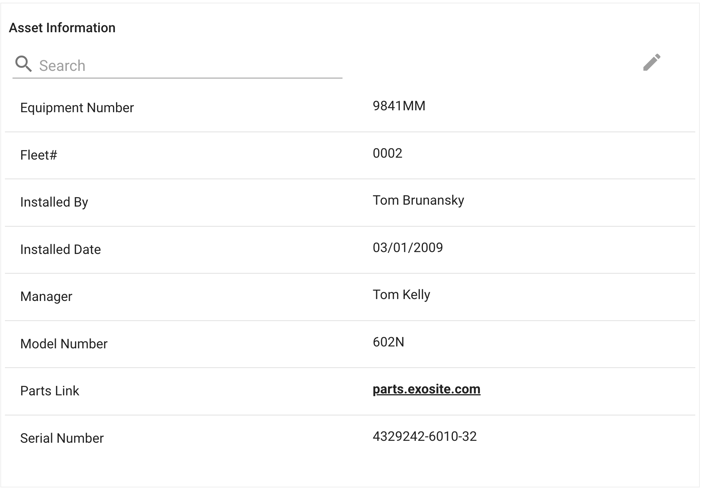Click the serial value 4329242-6010-32
Screen dimensions: 704x492
click(x=424, y=436)
